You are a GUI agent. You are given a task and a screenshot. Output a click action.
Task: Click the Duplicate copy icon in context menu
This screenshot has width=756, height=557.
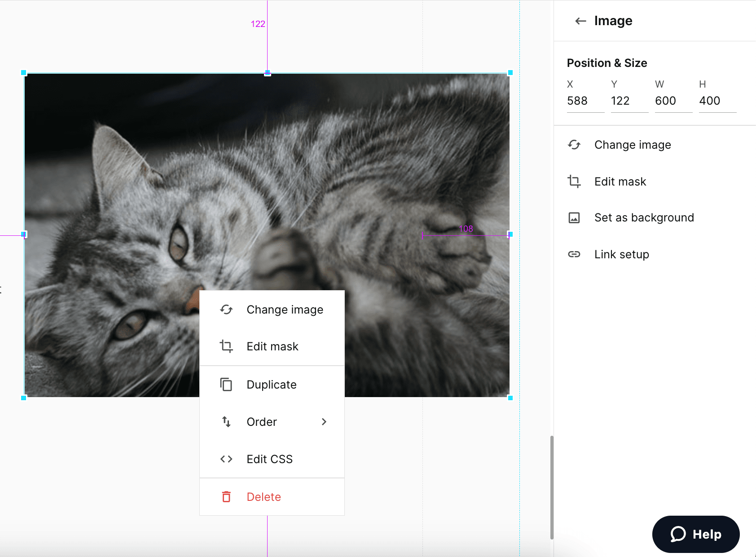(226, 385)
